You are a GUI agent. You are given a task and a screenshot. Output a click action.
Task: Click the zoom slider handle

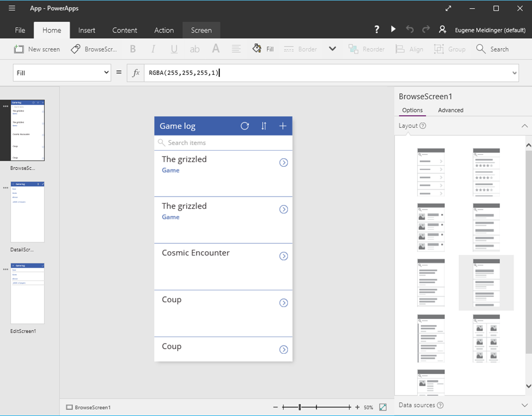[x=300, y=407]
